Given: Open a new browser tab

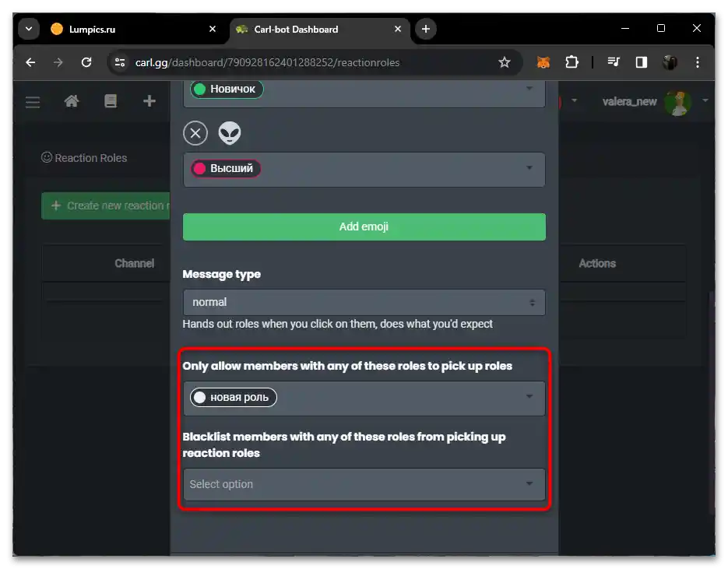Looking at the screenshot, I should tap(425, 29).
